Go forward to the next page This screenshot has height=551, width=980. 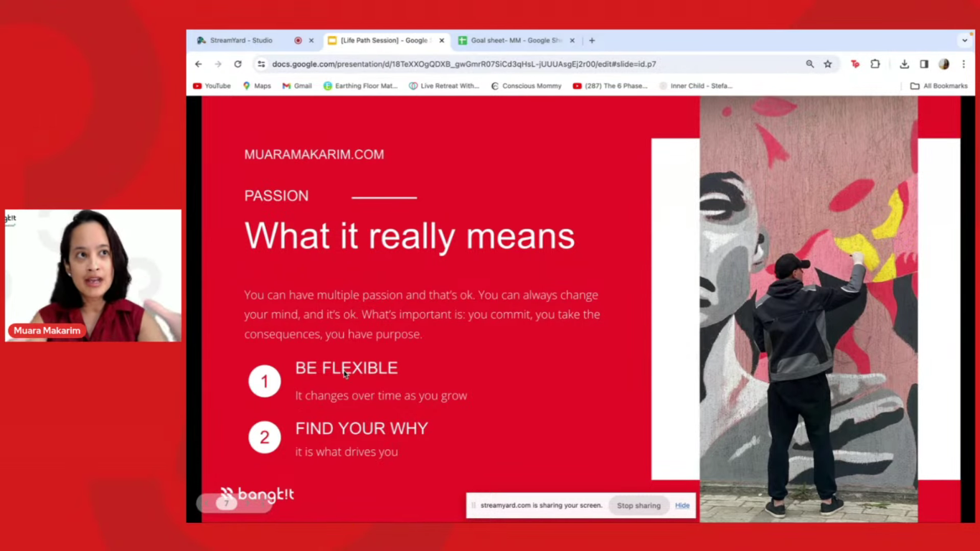218,64
